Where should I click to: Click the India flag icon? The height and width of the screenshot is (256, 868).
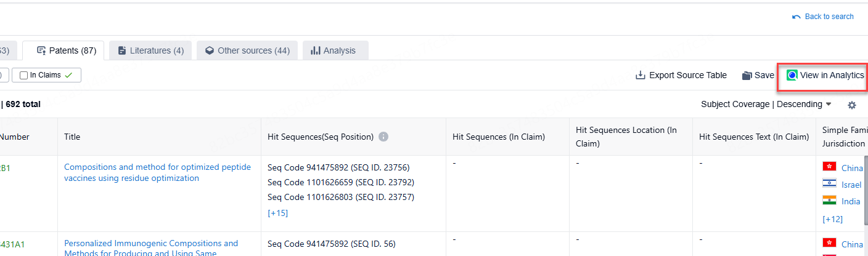829,201
